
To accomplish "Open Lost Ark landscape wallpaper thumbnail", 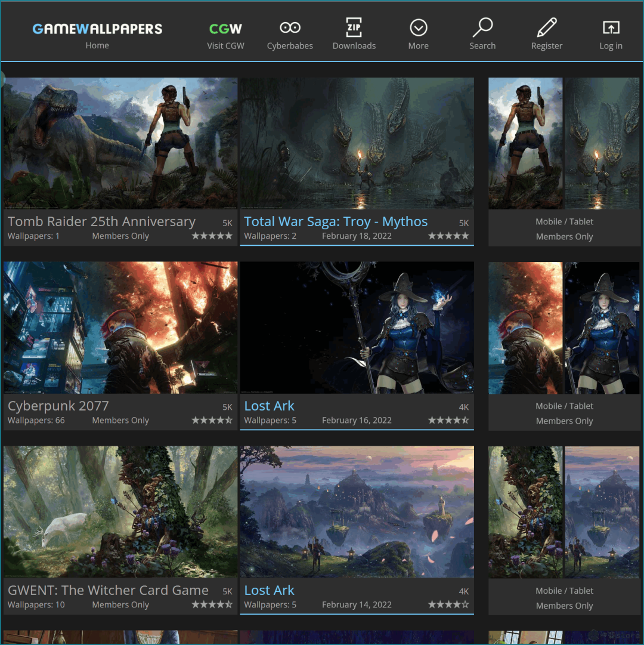I will 357,512.
